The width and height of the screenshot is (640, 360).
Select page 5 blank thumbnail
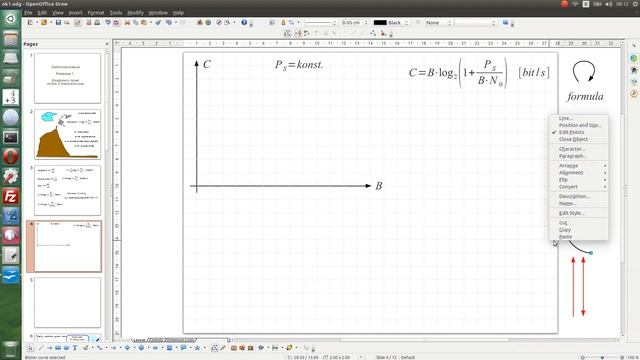pos(67,302)
